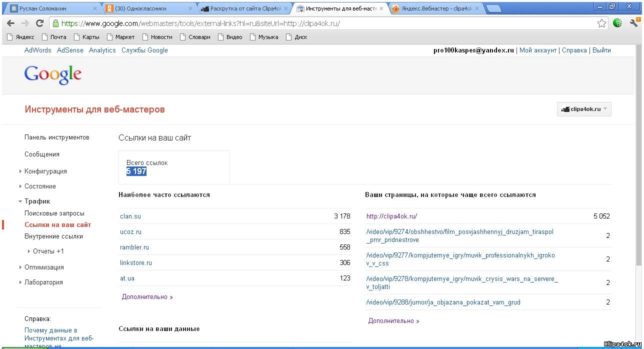
Task: Open the clan.su linking domain
Action: (130, 216)
